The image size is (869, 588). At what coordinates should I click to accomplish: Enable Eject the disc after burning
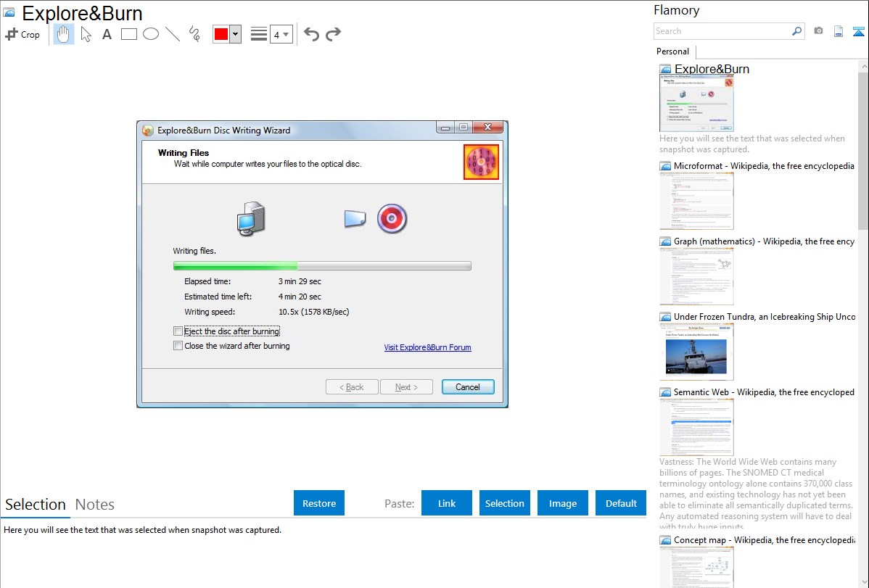(178, 331)
